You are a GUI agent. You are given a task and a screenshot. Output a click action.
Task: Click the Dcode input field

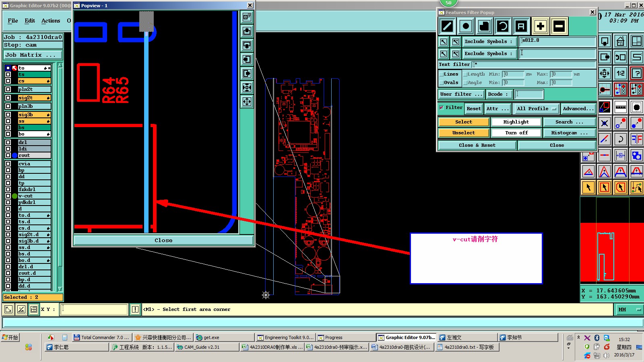click(x=529, y=94)
